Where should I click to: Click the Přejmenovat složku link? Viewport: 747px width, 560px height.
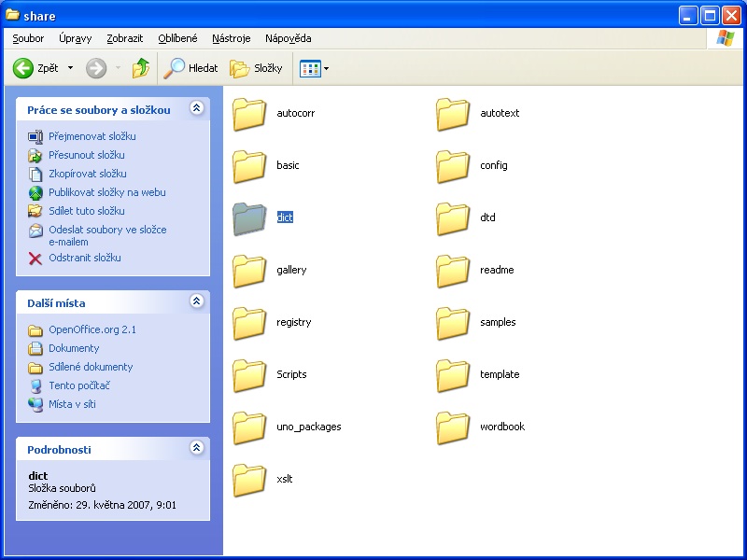(x=92, y=136)
